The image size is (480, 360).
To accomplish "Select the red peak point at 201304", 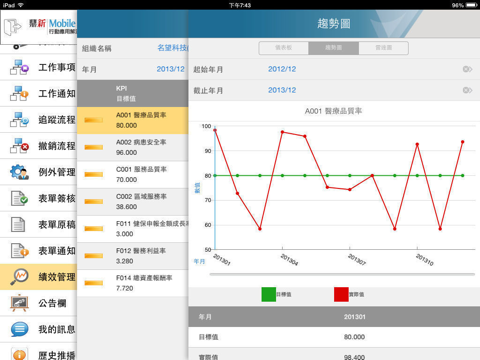I will pos(282,132).
